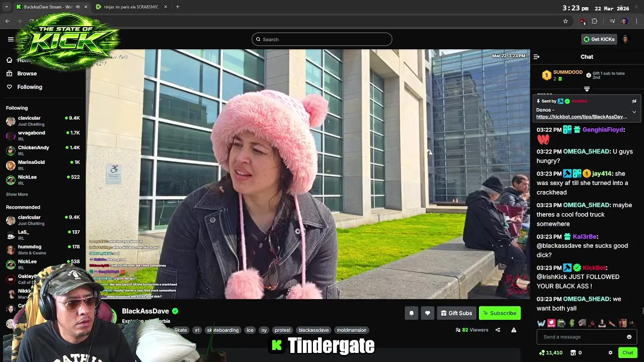Image resolution: width=644 pixels, height=362 pixels.
Task: Click the moldmansion tag
Action: (x=352, y=330)
